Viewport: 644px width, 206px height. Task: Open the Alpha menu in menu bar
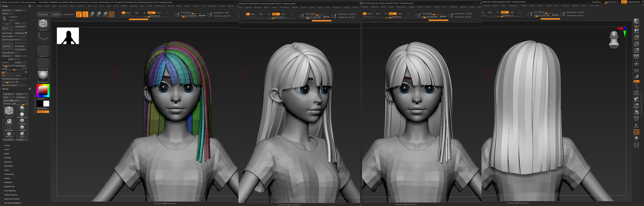click(39, 6)
